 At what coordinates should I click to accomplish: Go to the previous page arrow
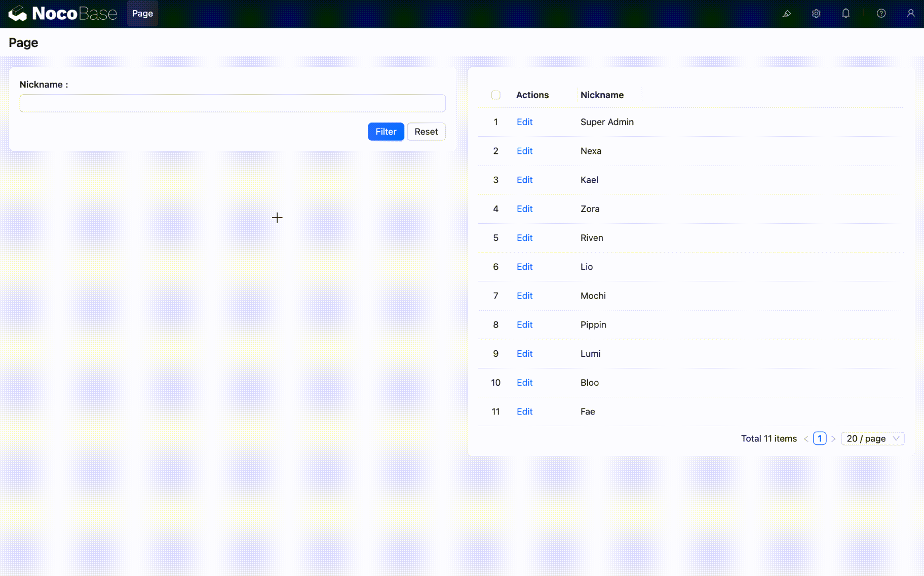[x=805, y=439]
